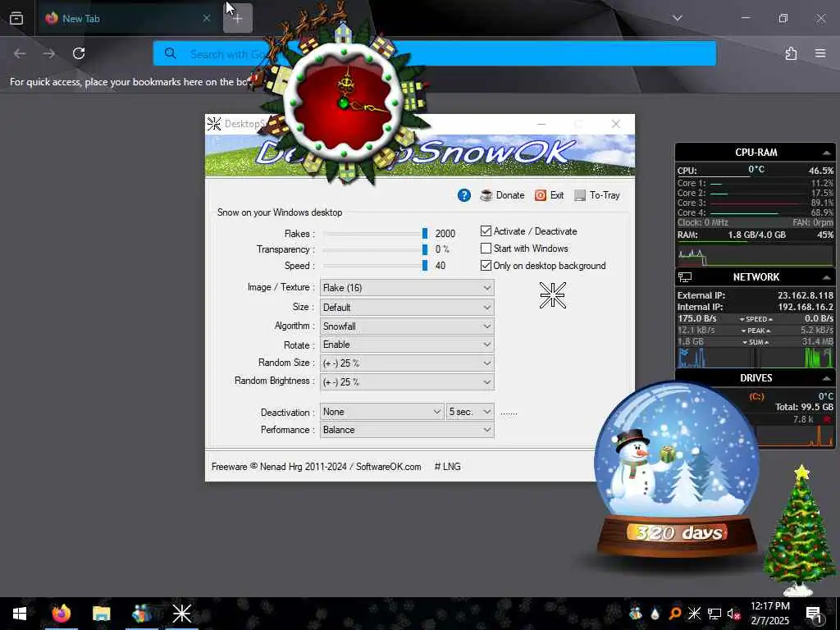Click the Firefox New Tab tab
The width and height of the screenshot is (840, 630).
[127, 18]
